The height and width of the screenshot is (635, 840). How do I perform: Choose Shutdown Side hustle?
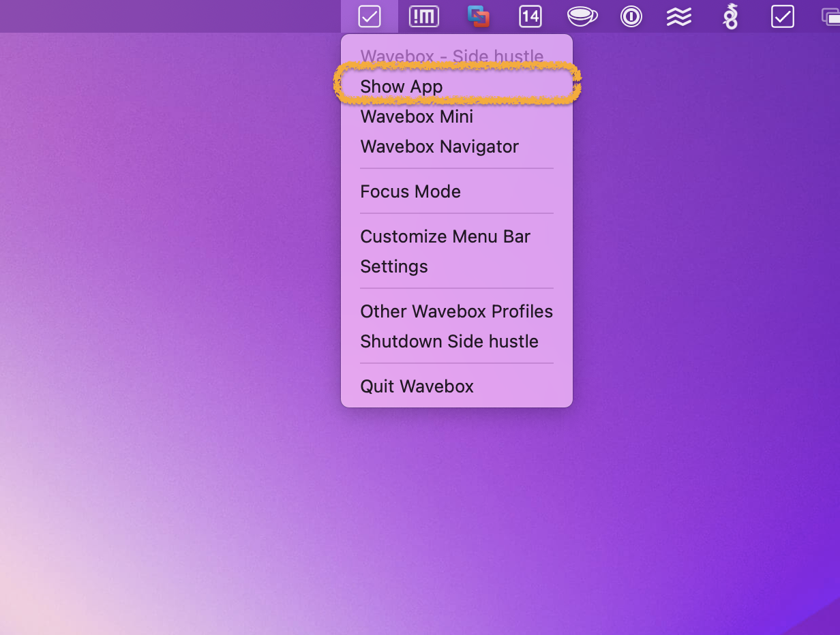coord(456,341)
